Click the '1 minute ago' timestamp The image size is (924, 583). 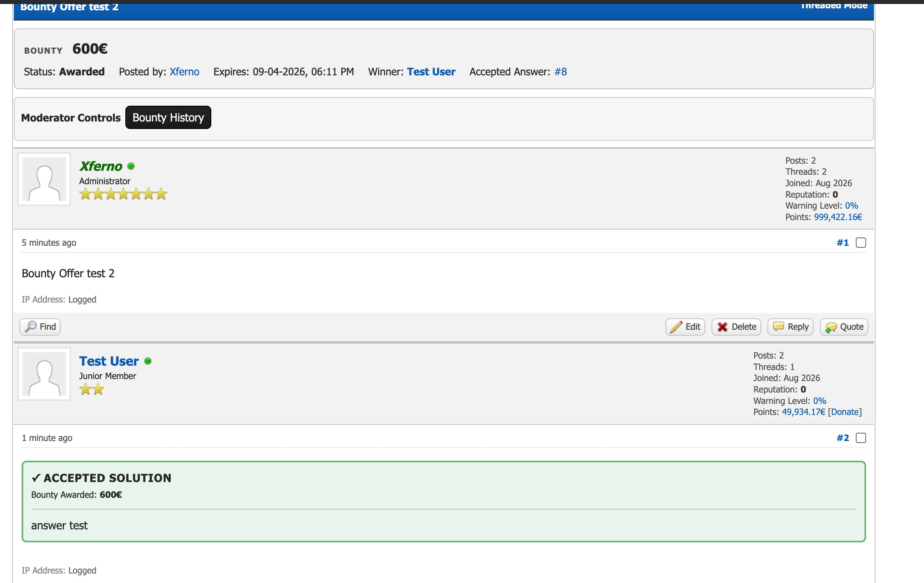[47, 438]
